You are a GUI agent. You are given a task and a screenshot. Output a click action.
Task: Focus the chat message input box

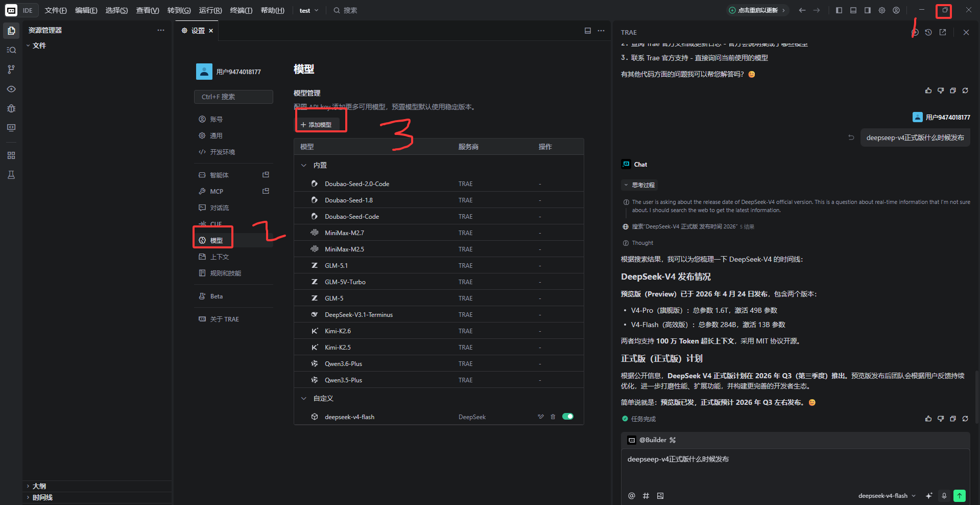(x=795, y=468)
